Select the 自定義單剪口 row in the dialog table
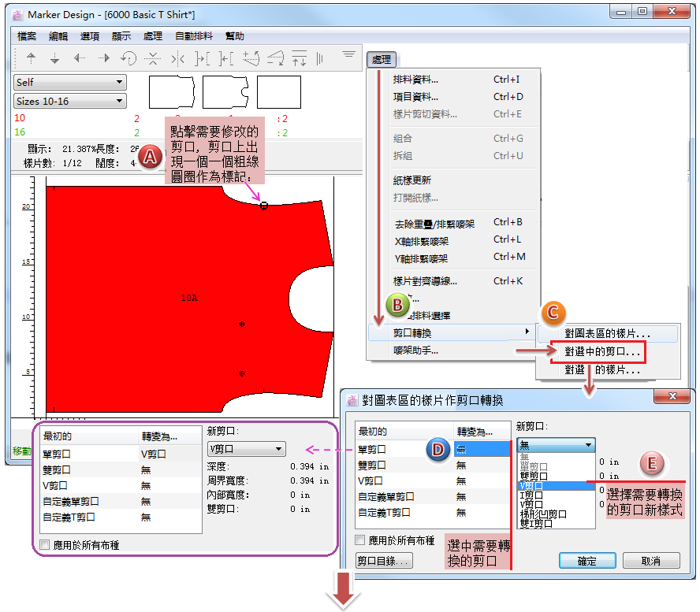 (x=433, y=496)
